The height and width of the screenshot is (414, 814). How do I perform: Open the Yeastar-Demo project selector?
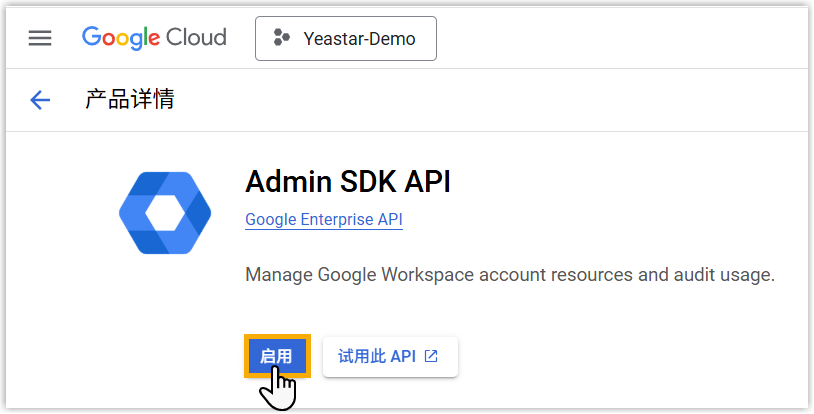[x=345, y=39]
